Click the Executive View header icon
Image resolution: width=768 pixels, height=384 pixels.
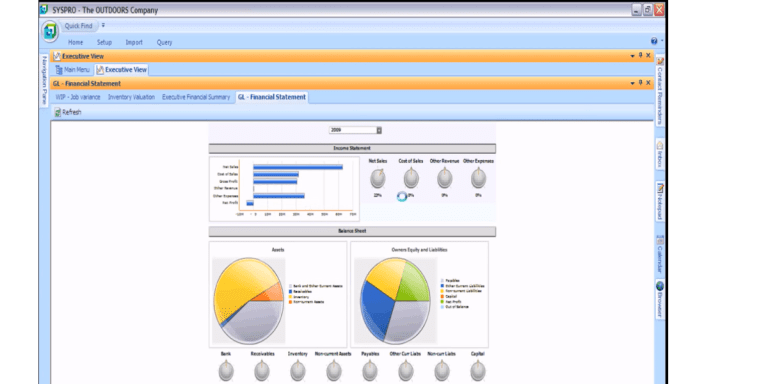pyautogui.click(x=57, y=56)
